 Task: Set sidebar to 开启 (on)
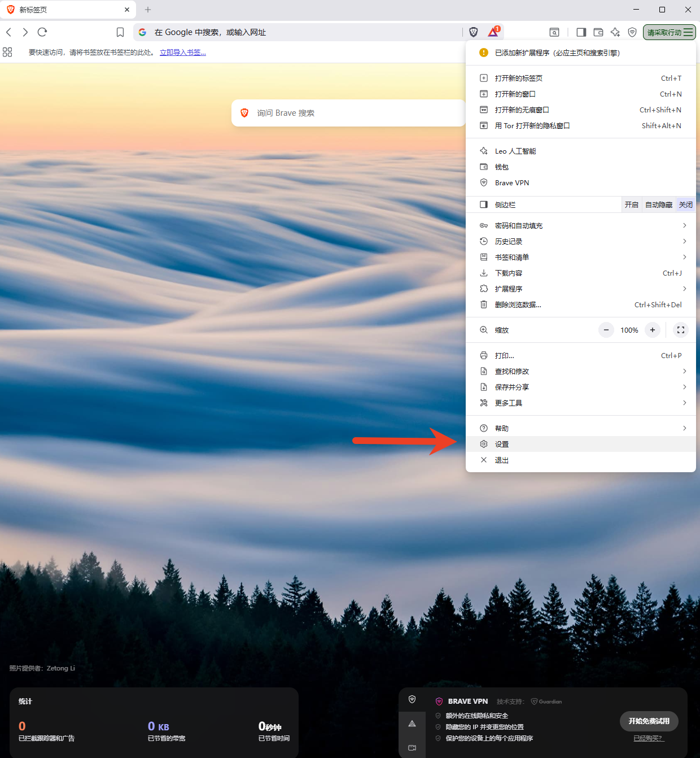632,204
